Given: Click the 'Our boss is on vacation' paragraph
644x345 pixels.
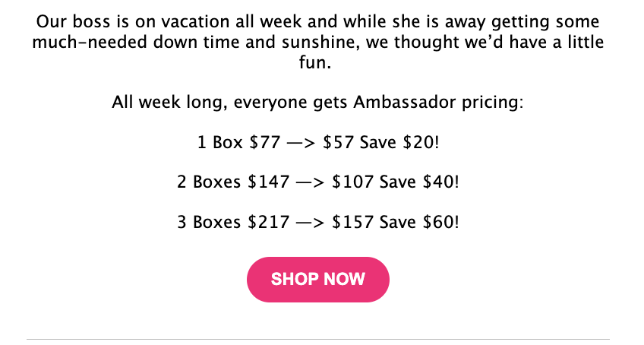Looking at the screenshot, I should click(318, 42).
